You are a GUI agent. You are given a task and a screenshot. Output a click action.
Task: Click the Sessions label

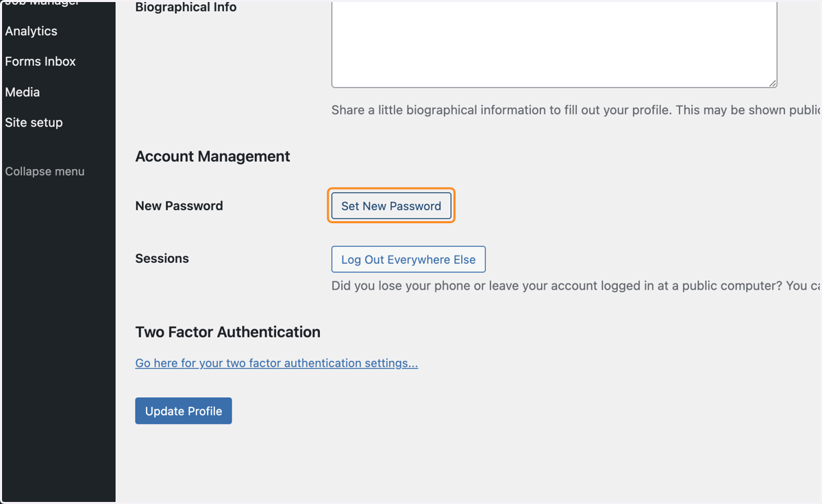[162, 258]
